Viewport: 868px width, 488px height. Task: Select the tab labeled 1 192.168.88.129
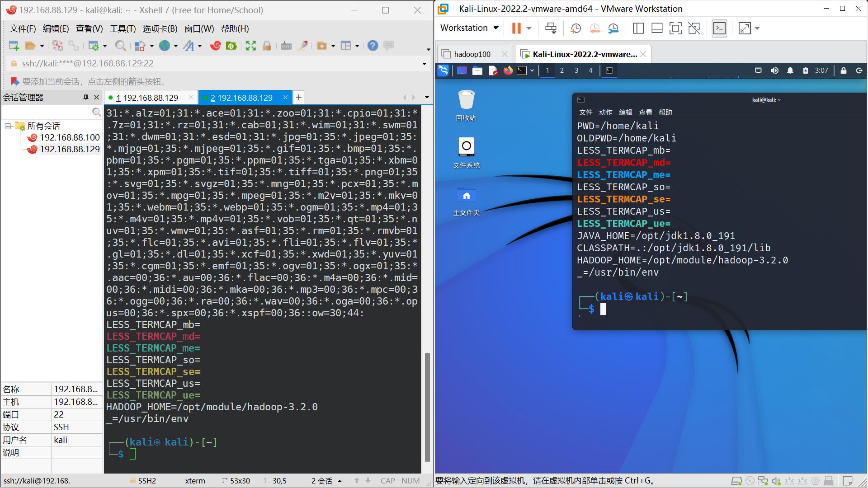pos(148,97)
